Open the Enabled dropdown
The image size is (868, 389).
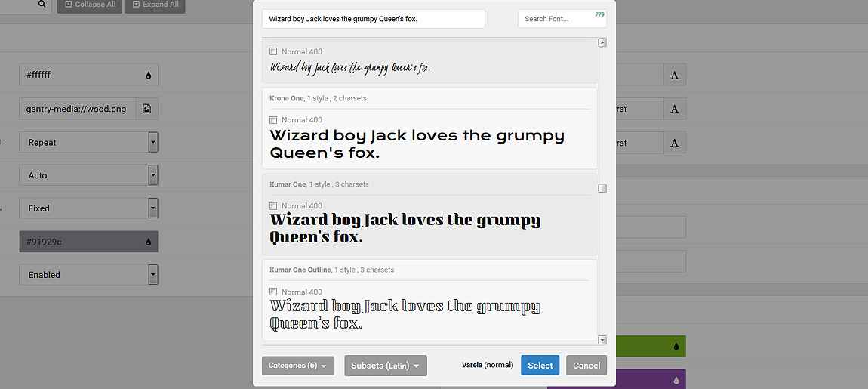pyautogui.click(x=88, y=275)
